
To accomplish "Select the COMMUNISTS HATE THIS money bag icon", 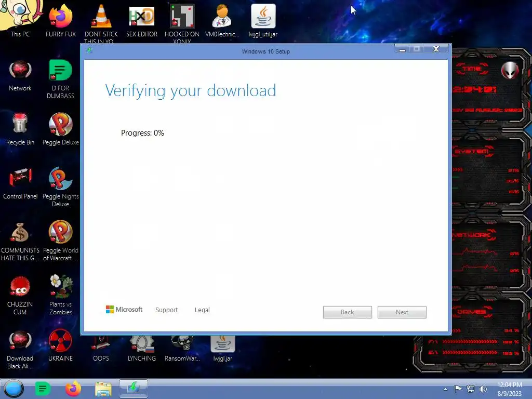I will click(x=20, y=242).
